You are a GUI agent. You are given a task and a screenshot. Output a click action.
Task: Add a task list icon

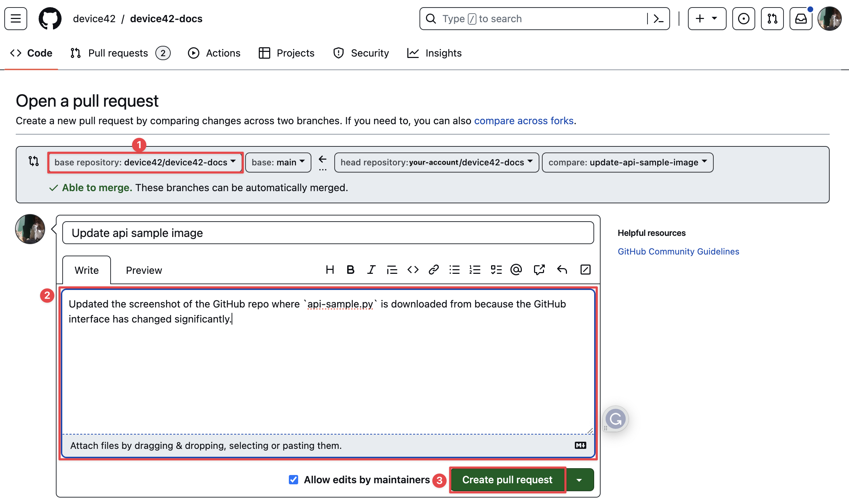click(496, 270)
